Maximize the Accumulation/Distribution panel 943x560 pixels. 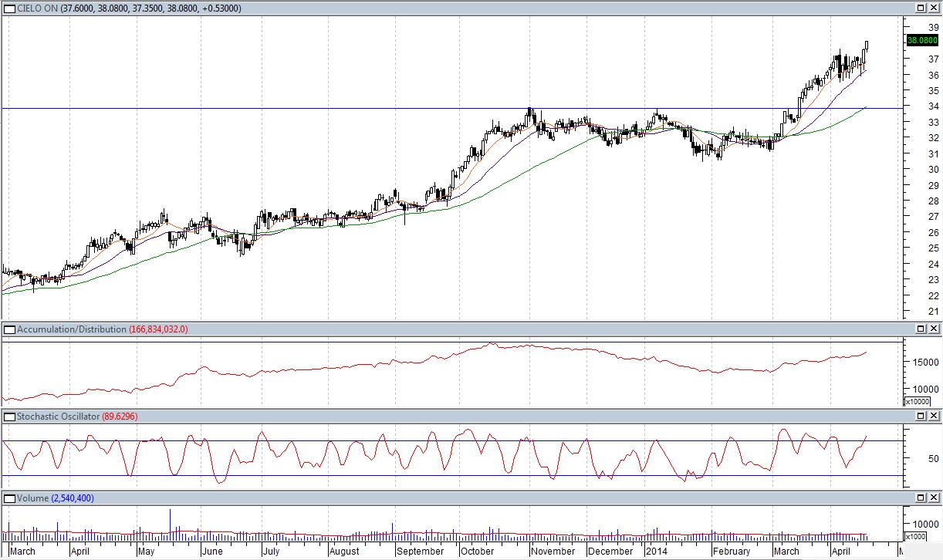[x=921, y=329]
